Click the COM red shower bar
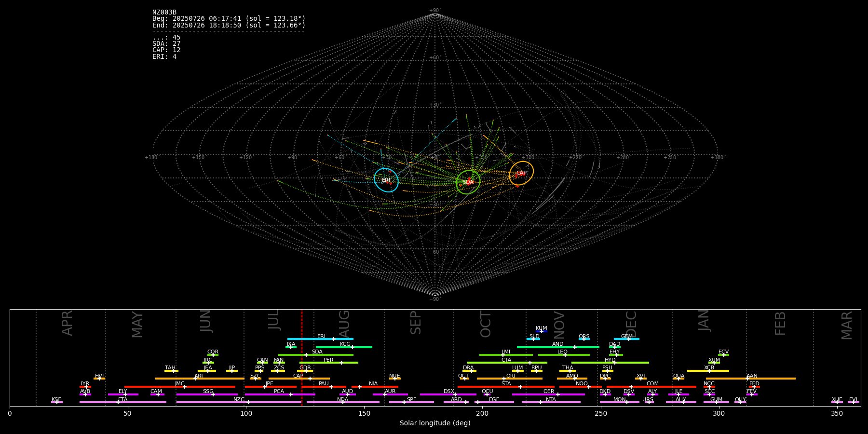The height and width of the screenshot is (434, 868). (651, 387)
